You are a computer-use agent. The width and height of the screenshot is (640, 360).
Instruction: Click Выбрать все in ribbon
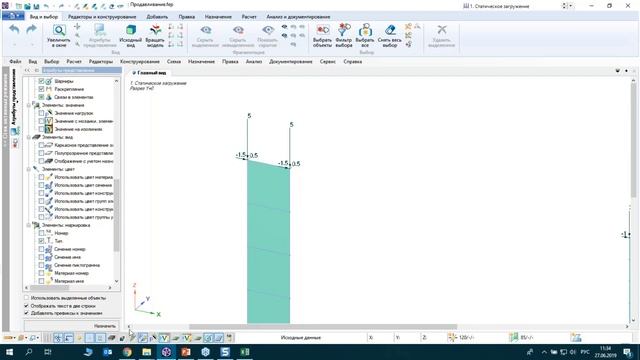point(364,36)
